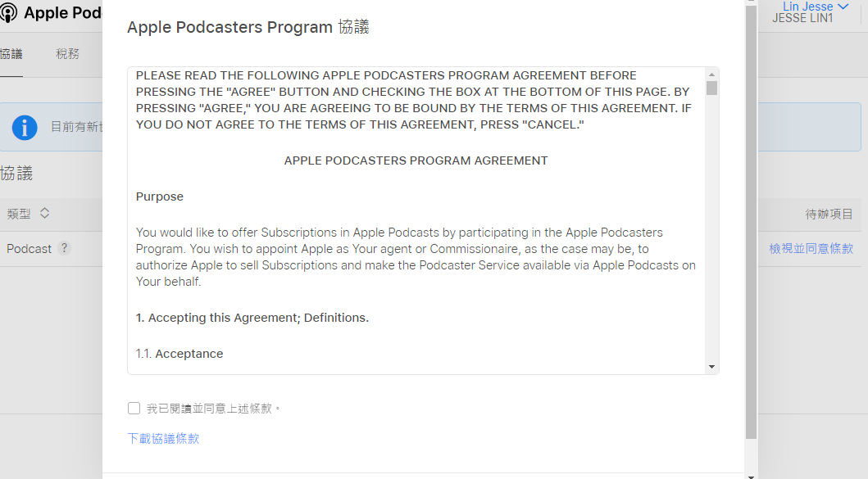Viewport: 868px width, 479px height.
Task: Click the outer scrollbar's bottom down arrow
Action: tap(751, 476)
